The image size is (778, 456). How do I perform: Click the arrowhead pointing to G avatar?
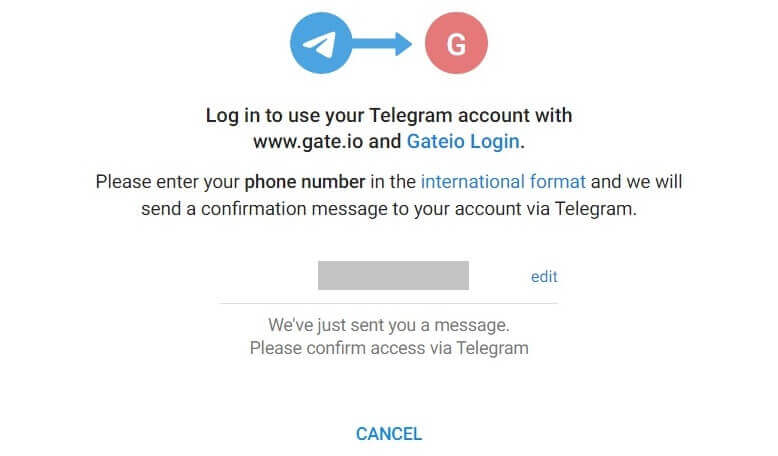click(402, 43)
